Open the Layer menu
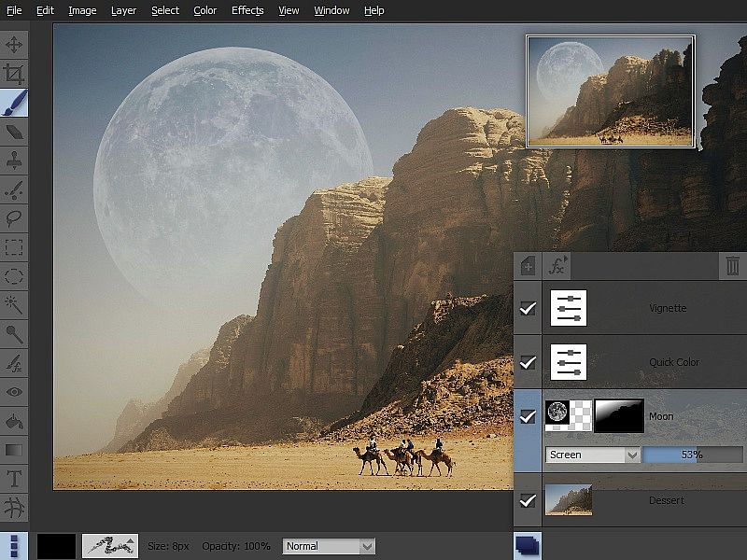The image size is (747, 560). click(123, 10)
